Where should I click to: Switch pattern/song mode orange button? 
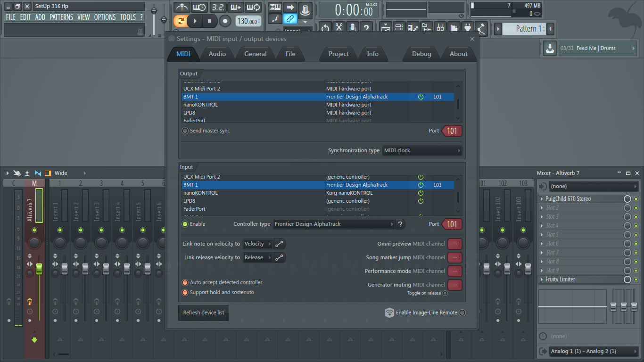180,21
